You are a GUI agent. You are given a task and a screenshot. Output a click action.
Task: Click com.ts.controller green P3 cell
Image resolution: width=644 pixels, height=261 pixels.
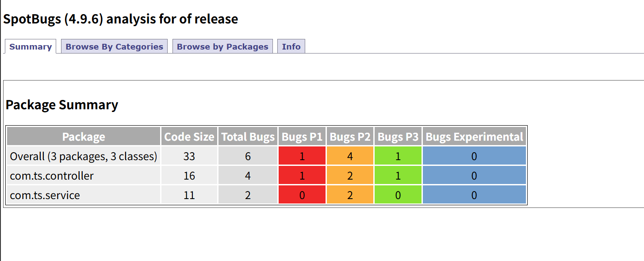tap(398, 176)
